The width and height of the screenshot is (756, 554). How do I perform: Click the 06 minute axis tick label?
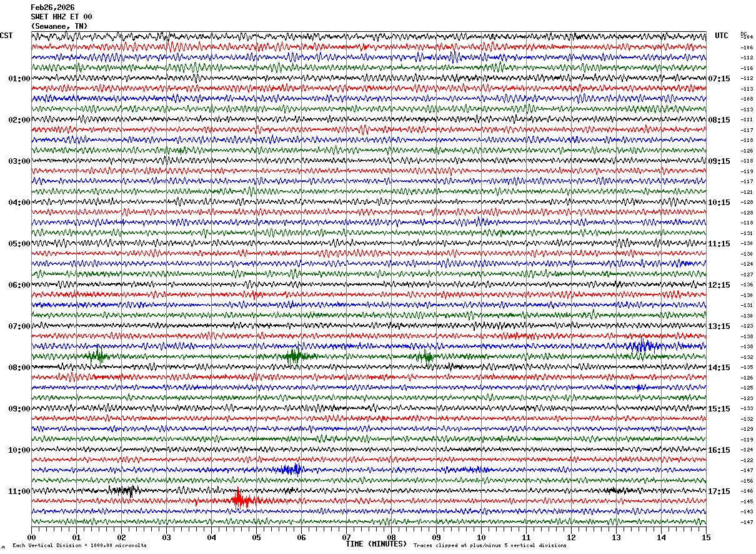(x=301, y=537)
